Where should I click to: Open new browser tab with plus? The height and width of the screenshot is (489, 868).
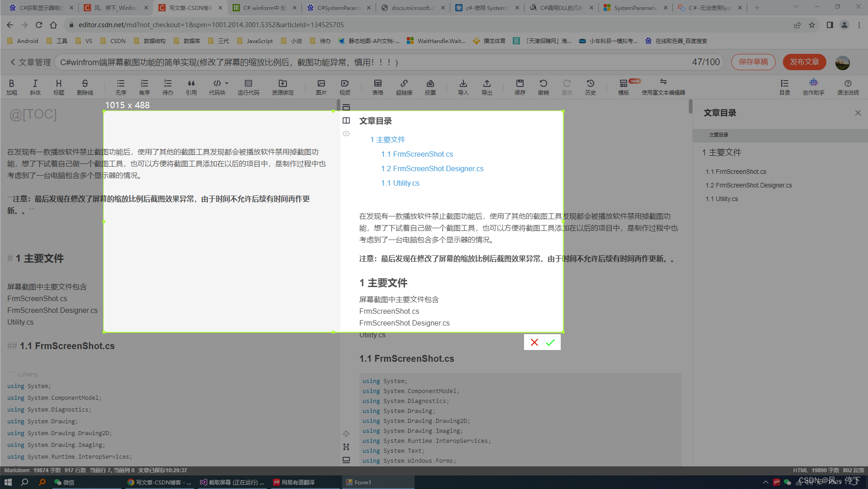click(x=757, y=8)
